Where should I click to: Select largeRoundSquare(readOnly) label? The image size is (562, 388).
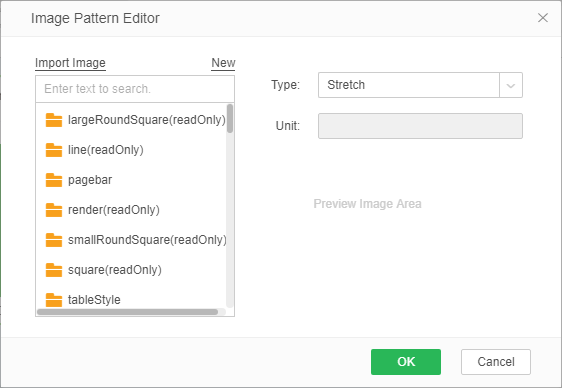tap(147, 120)
